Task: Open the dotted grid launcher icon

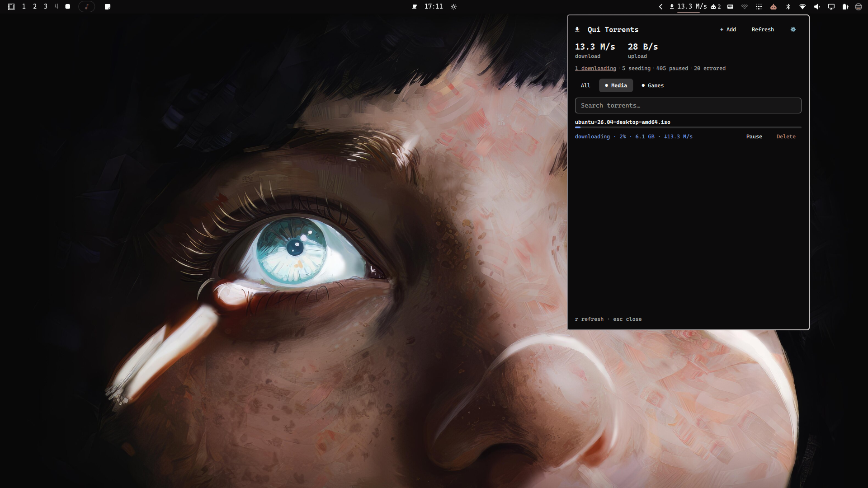Action: point(759,7)
